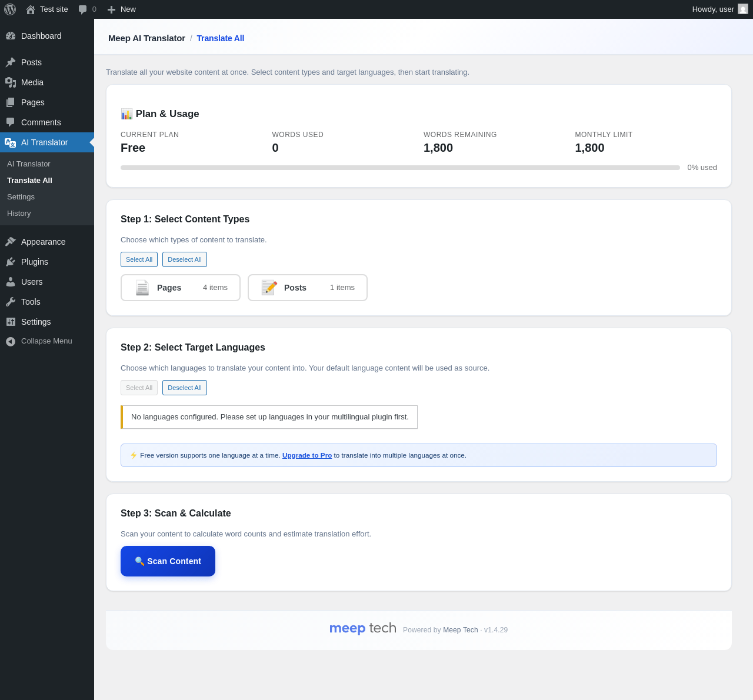Click the Appearance brush icon
Image resolution: width=753 pixels, height=700 pixels.
(x=11, y=242)
